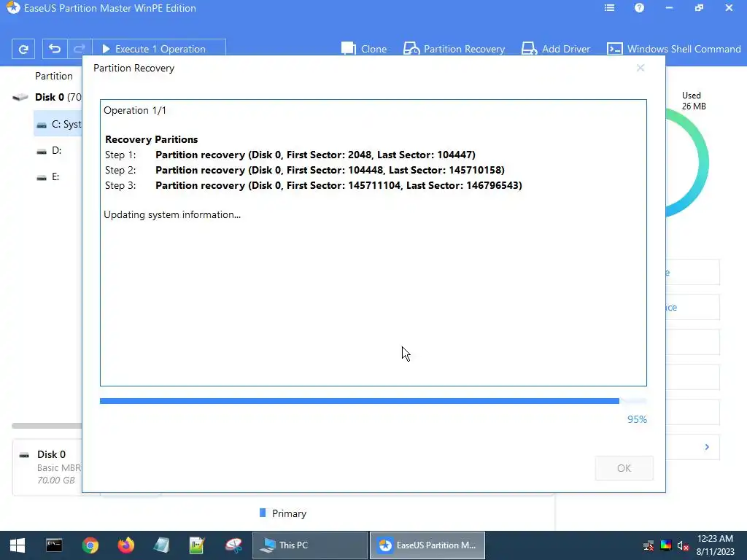Launch Firefox from the taskbar
This screenshot has height=560, width=747.
coord(125,545)
